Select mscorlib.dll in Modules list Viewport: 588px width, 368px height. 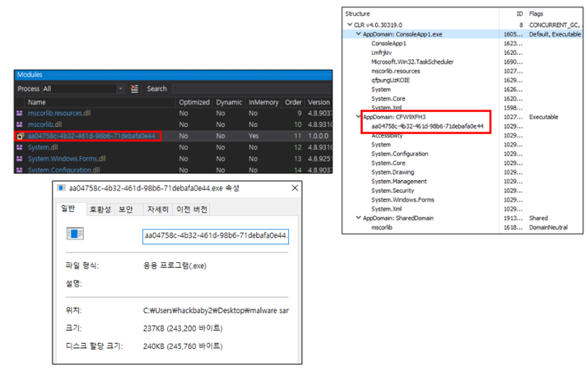point(173,125)
